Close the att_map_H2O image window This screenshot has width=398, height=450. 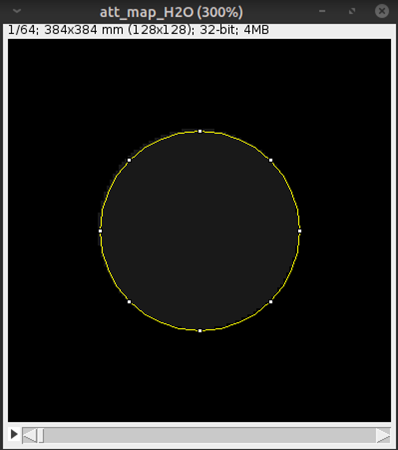click(x=382, y=11)
